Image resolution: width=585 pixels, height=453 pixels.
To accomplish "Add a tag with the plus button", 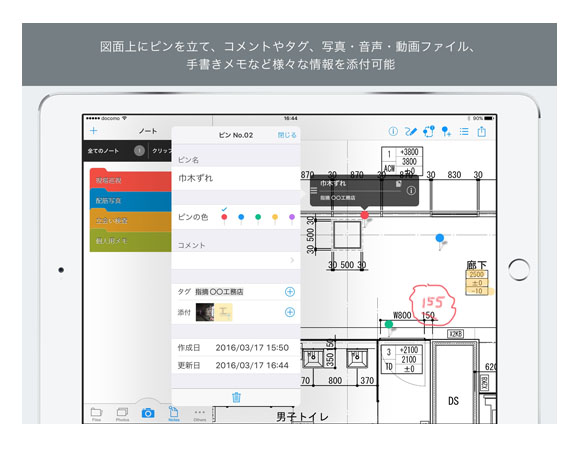I will pos(290,292).
